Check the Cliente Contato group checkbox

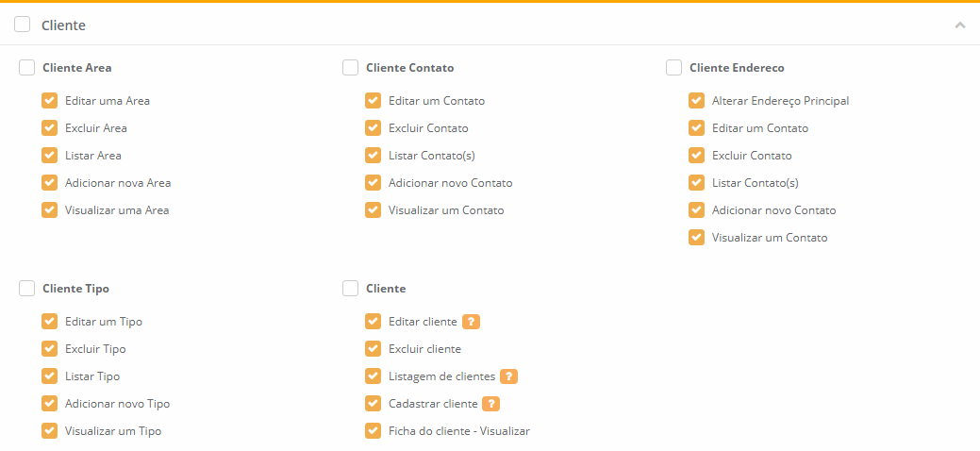350,68
